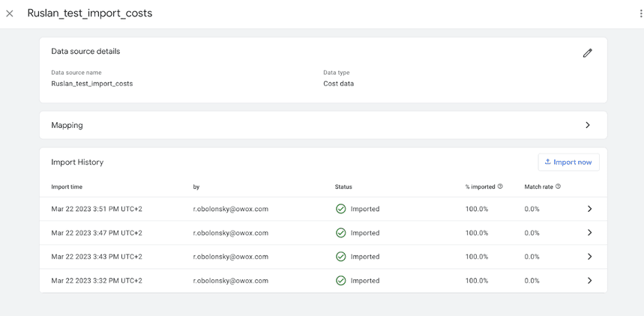Expand the 3:51 PM import row arrow
Viewport: 644px width, 316px height.
click(589, 209)
